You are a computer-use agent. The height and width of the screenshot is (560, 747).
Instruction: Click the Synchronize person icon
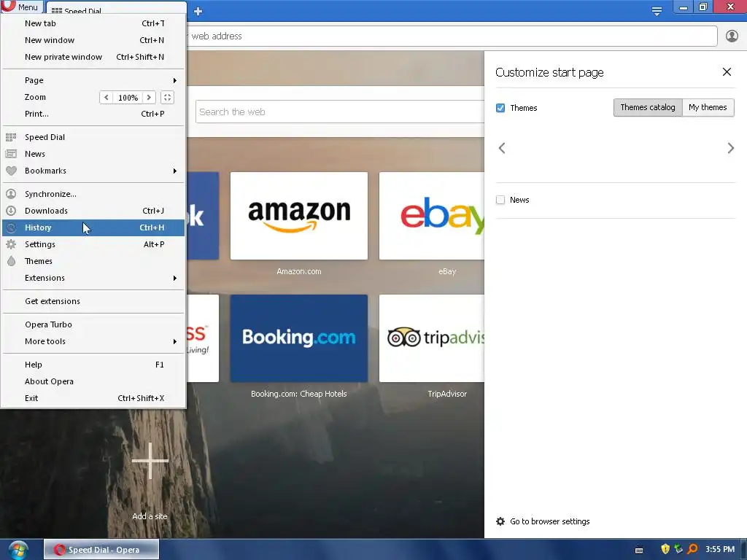click(11, 194)
